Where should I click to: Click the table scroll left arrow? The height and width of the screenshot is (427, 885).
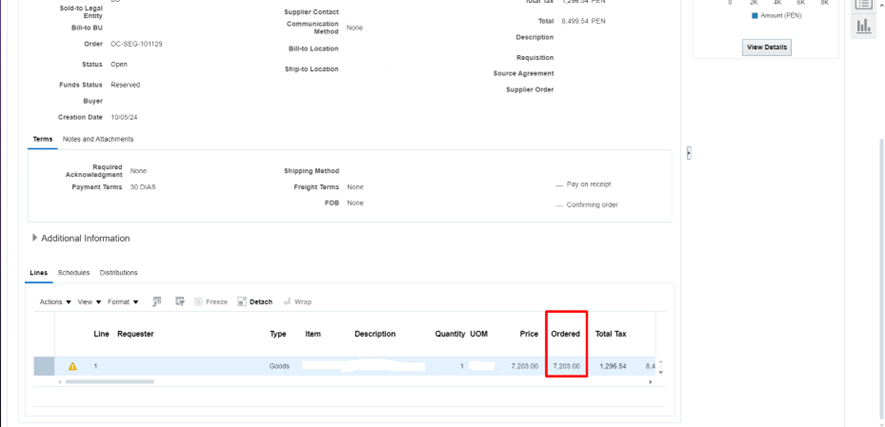tap(60, 382)
